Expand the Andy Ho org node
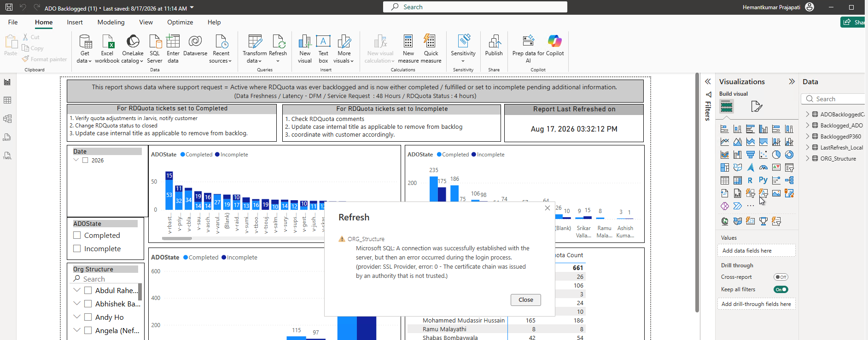This screenshot has width=868, height=340. pos(77,317)
